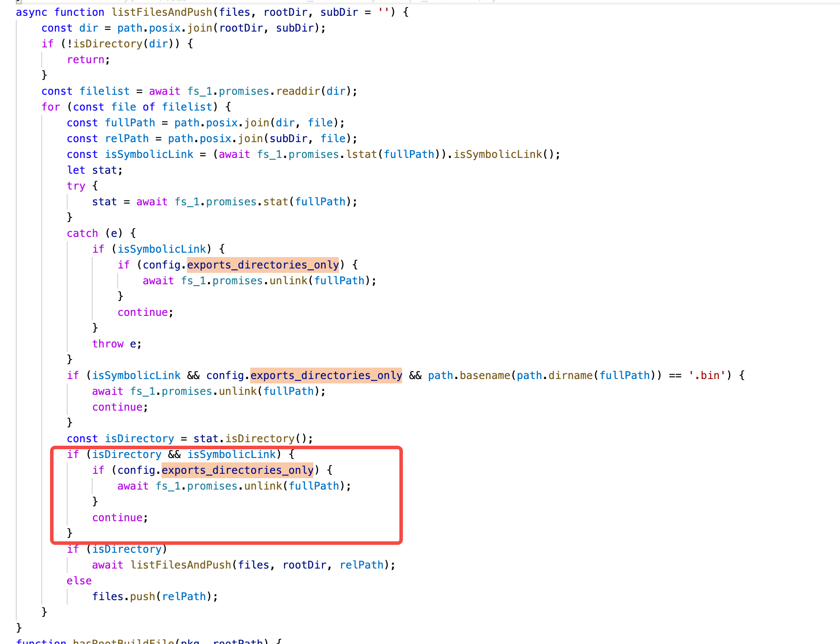Image resolution: width=840 pixels, height=644 pixels.
Task: Click the 'async' keyword on the first line
Action: tap(32, 12)
